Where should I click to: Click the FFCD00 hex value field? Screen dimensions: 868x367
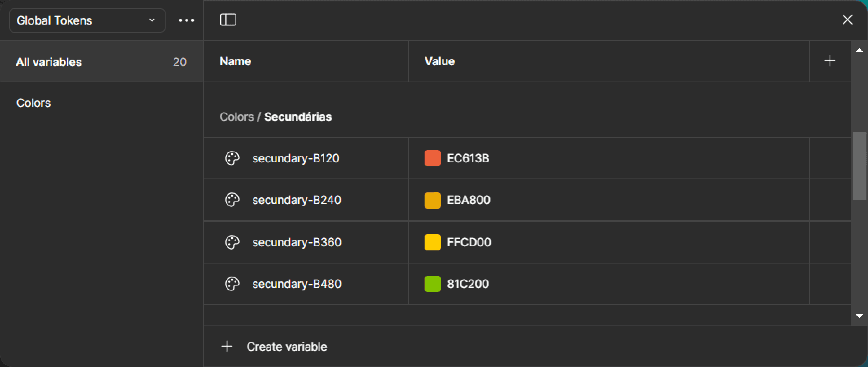[x=469, y=242]
